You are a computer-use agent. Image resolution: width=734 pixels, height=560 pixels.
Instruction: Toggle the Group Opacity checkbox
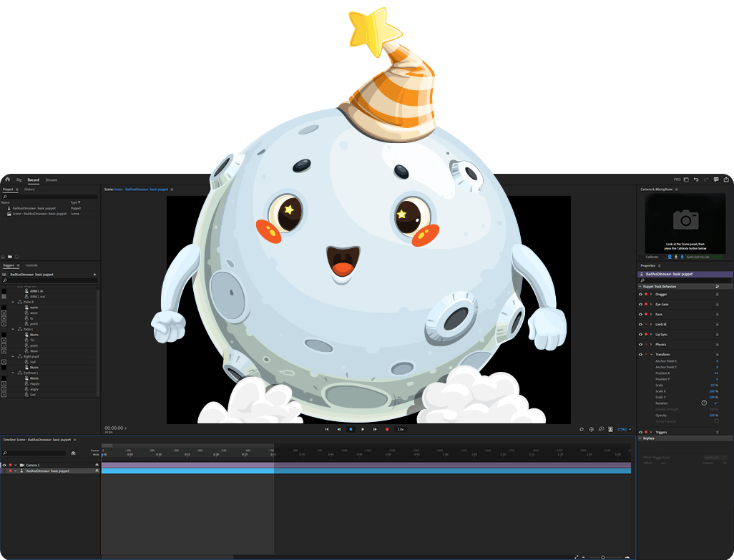tap(717, 421)
